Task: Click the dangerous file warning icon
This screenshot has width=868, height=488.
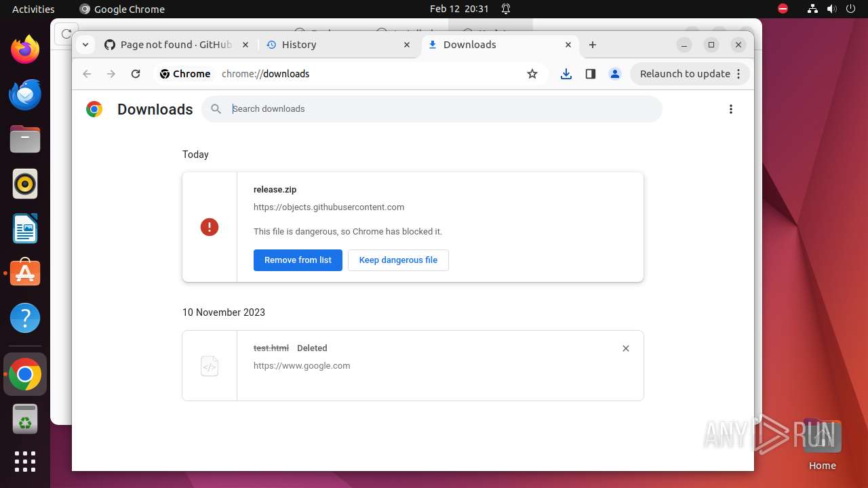Action: pyautogui.click(x=210, y=227)
